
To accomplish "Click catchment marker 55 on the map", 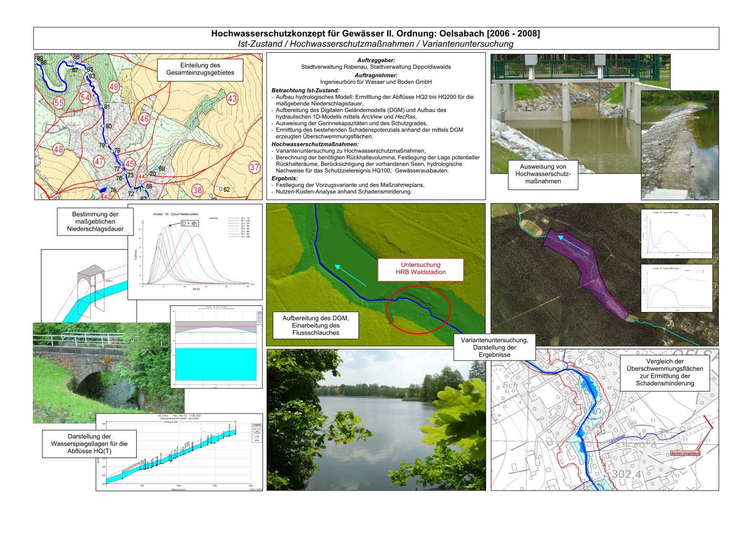I will [59, 103].
